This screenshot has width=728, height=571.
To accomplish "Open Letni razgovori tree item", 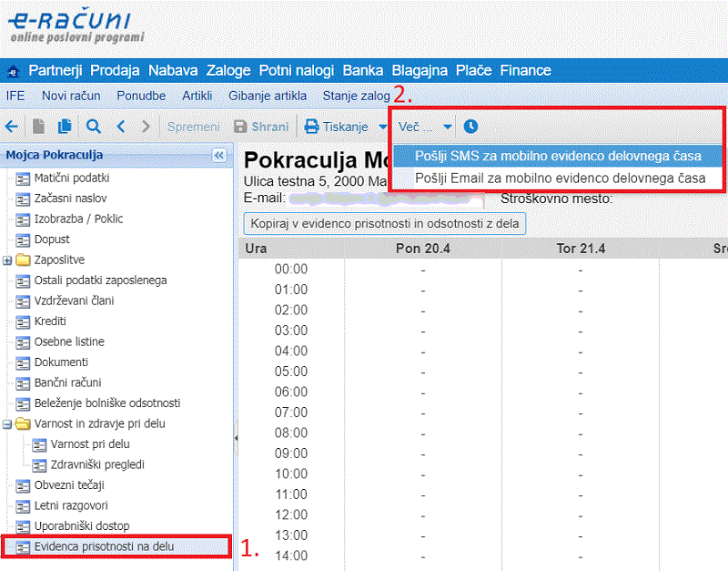I will click(x=71, y=505).
